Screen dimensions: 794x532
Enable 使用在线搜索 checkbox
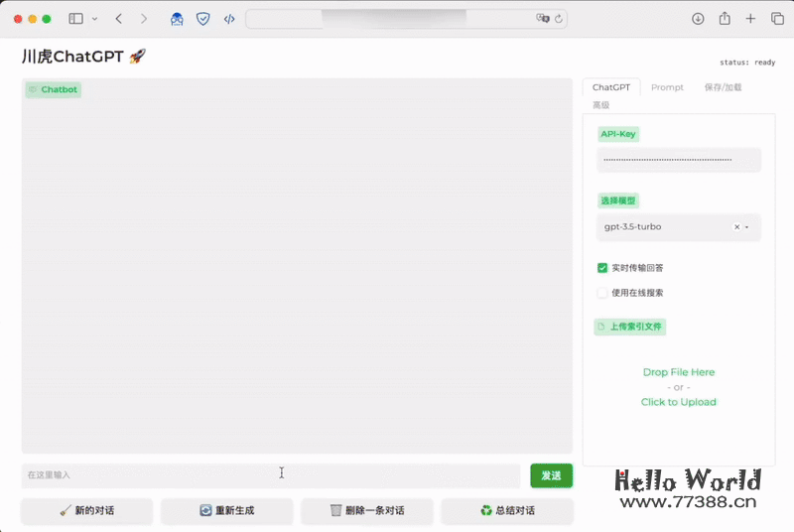602,293
